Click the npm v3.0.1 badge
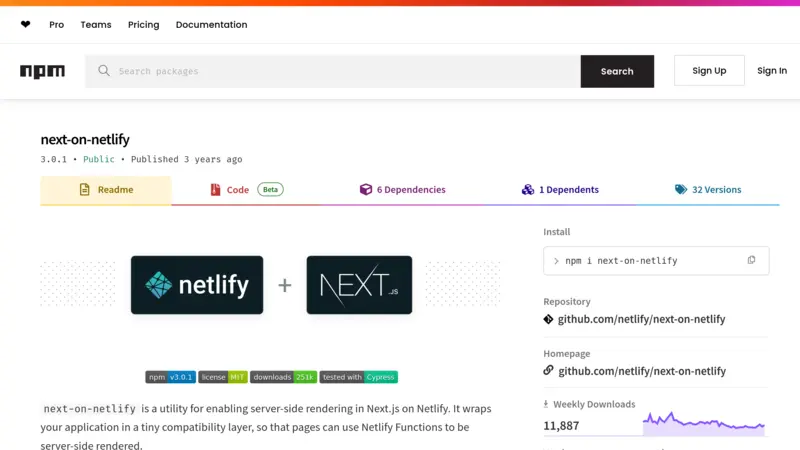This screenshot has width=800, height=450. [x=170, y=377]
